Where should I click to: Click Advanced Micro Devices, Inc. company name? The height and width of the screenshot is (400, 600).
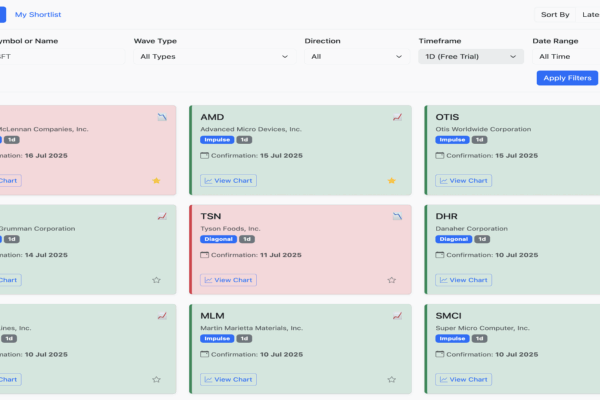251,129
